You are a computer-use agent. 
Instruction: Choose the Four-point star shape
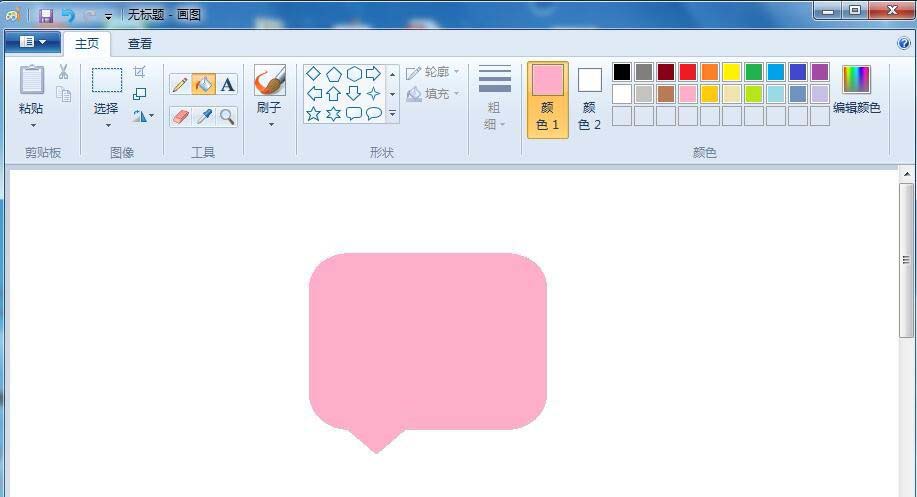coord(373,94)
